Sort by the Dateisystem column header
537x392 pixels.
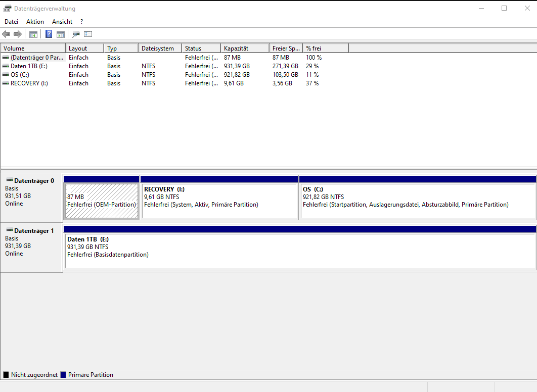point(160,48)
